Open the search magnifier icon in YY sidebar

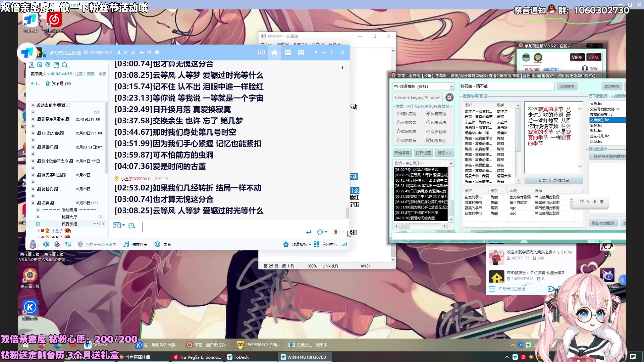(65, 65)
